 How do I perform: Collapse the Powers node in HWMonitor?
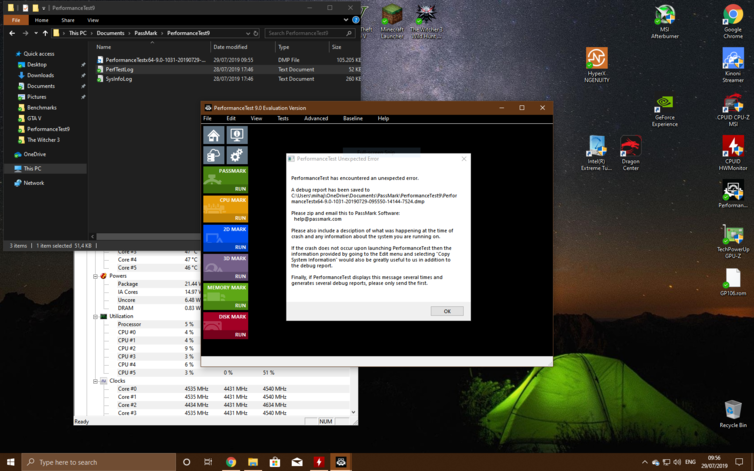coord(95,276)
